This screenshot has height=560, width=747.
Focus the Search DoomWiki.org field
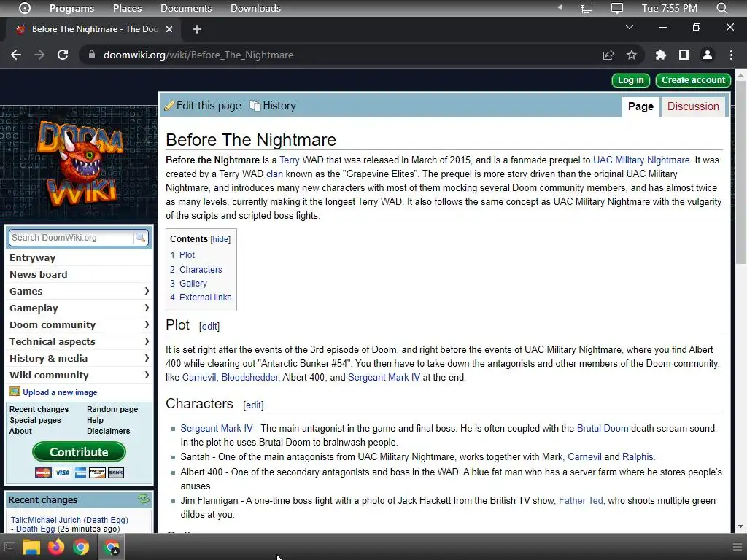(71, 238)
